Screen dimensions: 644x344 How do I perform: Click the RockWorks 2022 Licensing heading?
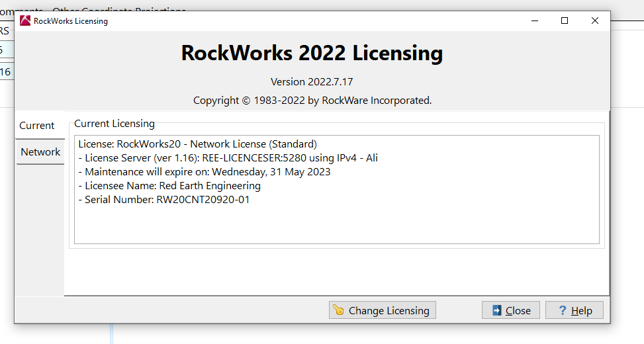[x=312, y=53]
